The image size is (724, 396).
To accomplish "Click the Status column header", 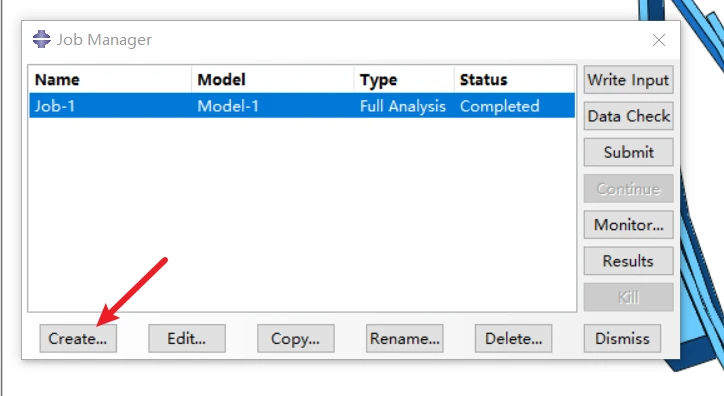I will pos(514,79).
